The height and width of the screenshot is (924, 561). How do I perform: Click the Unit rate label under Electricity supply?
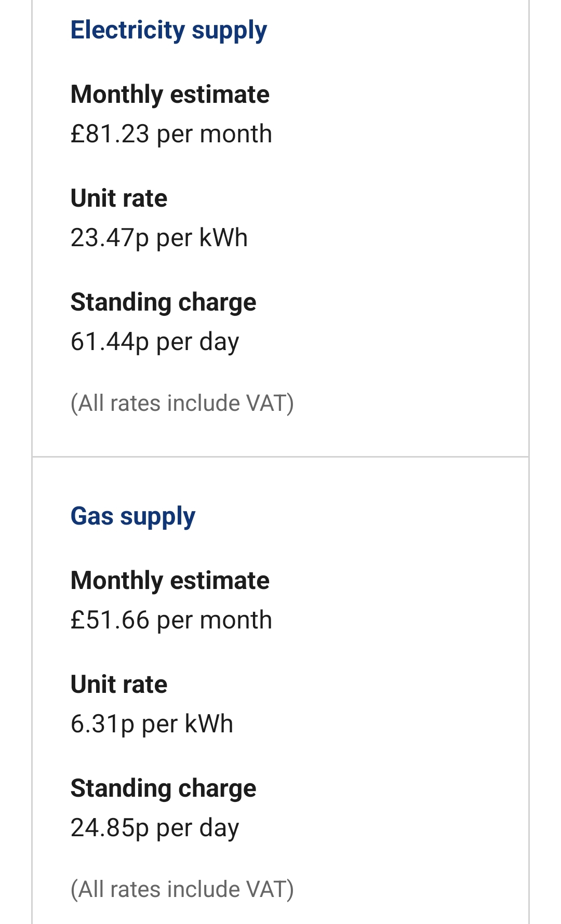click(119, 198)
